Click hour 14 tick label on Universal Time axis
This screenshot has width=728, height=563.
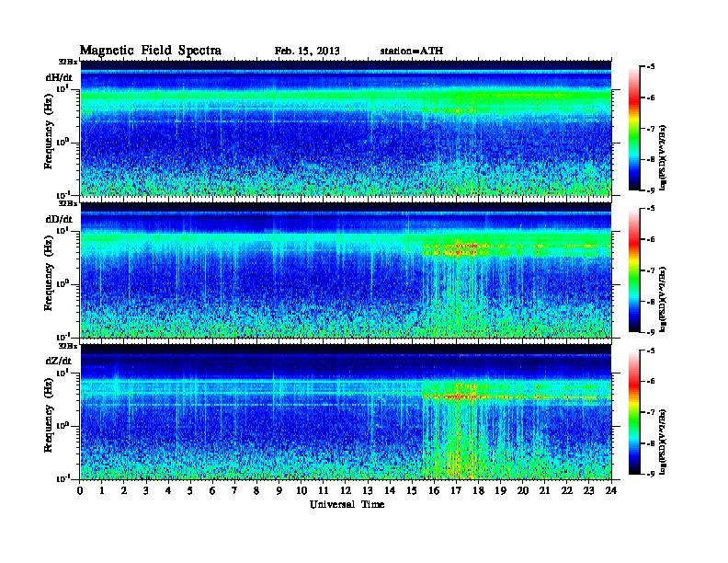point(390,490)
